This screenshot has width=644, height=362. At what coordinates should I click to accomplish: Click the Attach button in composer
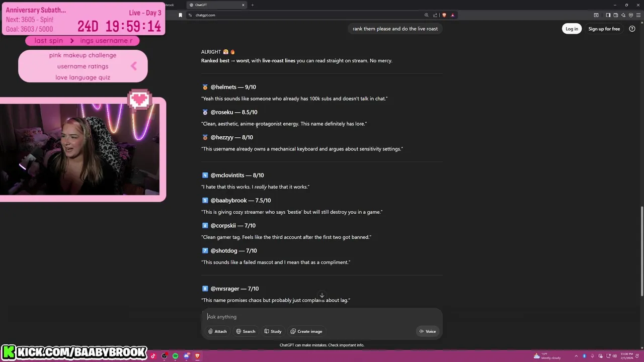(x=217, y=331)
